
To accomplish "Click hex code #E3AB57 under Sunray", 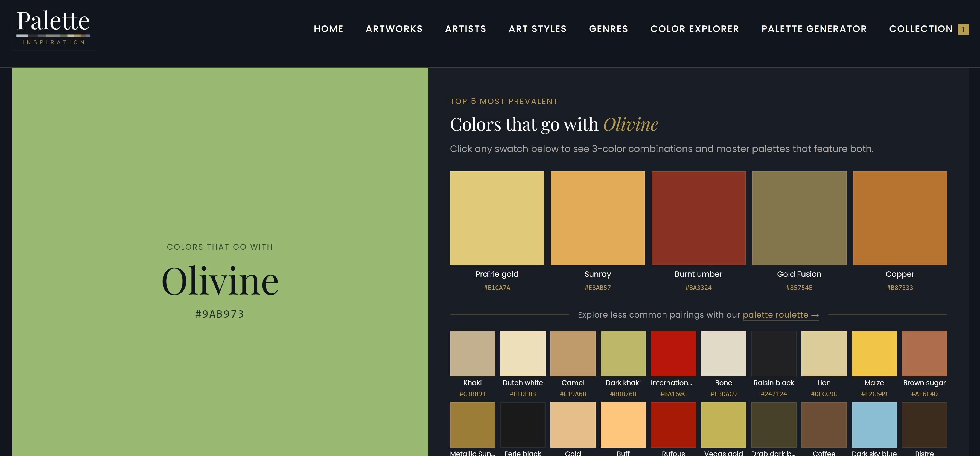I will tap(598, 288).
